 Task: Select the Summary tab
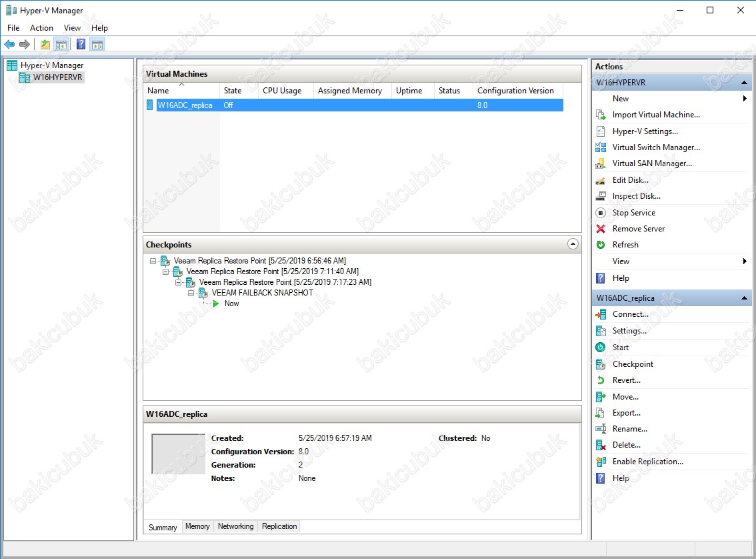(x=163, y=527)
